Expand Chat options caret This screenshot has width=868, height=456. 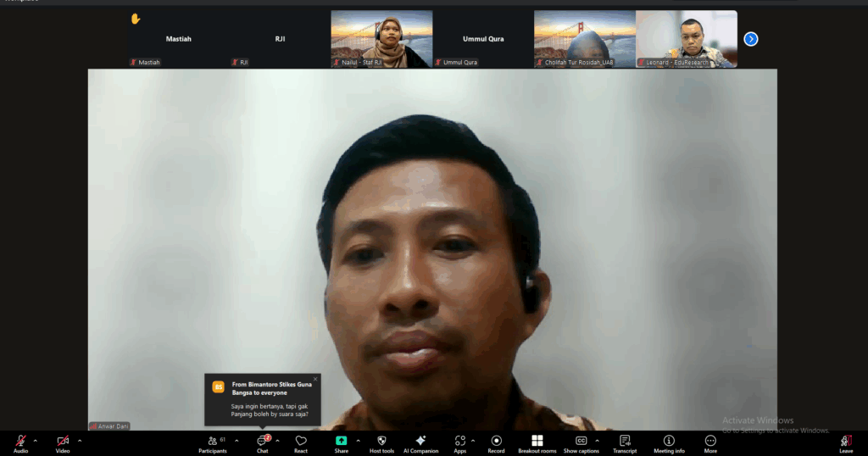[277, 441]
